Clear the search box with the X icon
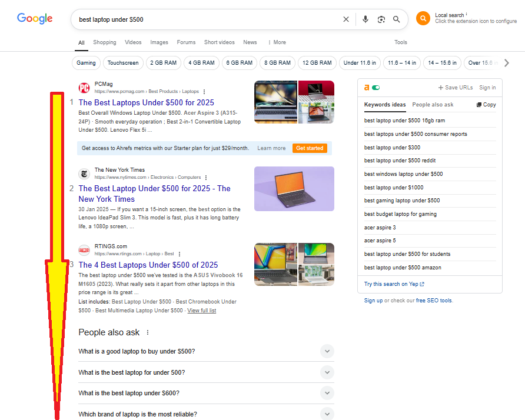Image resolution: width=525 pixels, height=420 pixels. pos(346,19)
